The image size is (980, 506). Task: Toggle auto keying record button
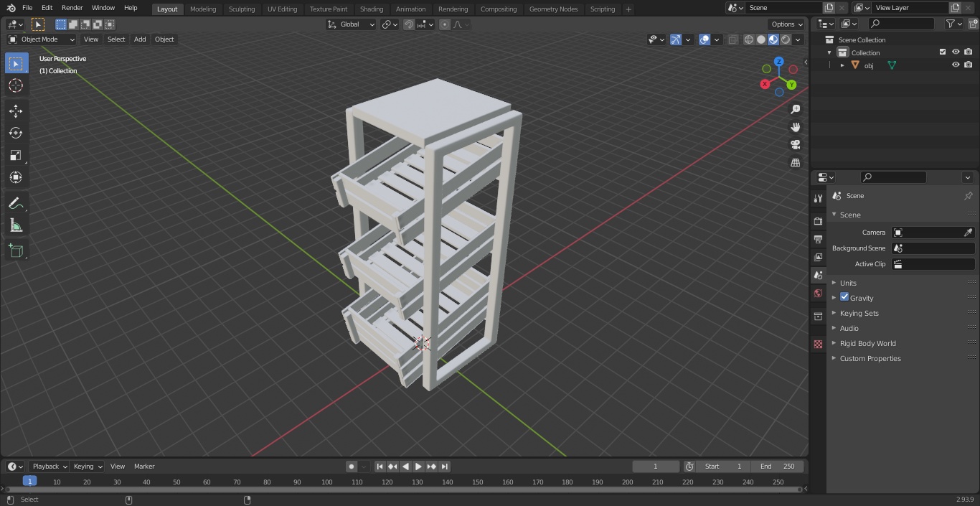point(352,467)
